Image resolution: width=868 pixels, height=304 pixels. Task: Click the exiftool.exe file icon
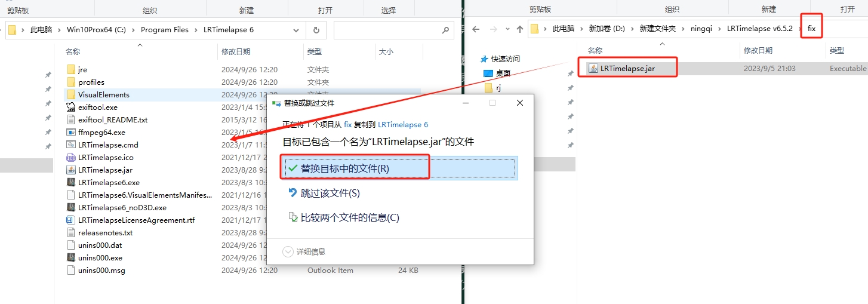(x=71, y=107)
